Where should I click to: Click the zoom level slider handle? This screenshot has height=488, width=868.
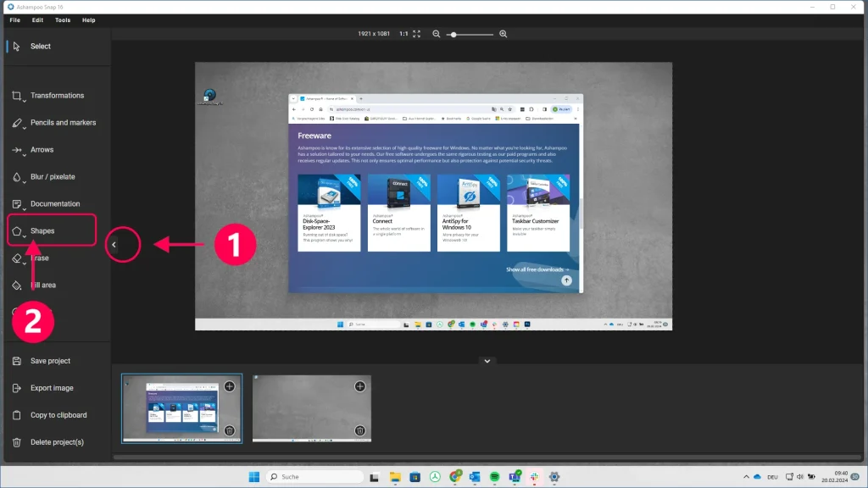point(454,34)
